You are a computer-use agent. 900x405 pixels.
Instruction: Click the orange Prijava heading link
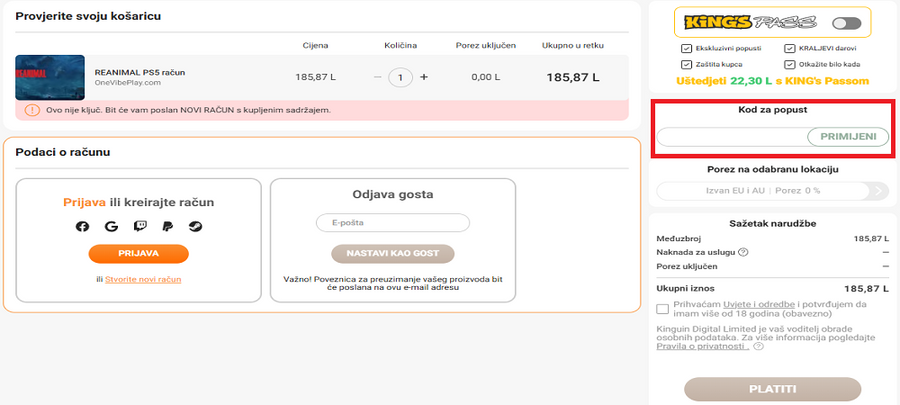[x=84, y=202]
